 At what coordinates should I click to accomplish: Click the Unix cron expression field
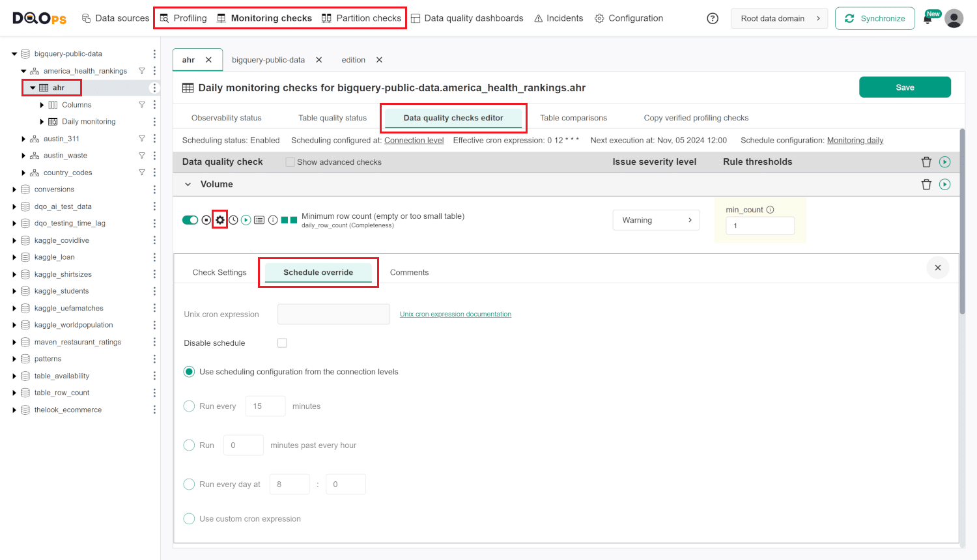click(x=333, y=314)
